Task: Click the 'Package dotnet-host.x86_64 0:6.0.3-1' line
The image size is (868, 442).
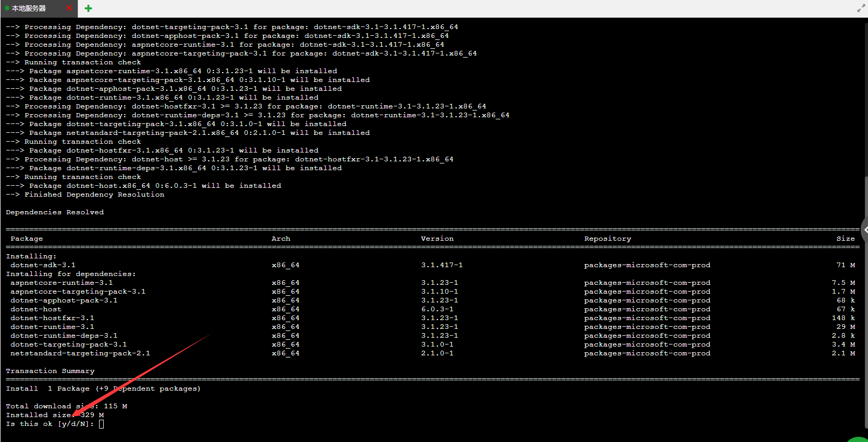Action: pos(144,186)
